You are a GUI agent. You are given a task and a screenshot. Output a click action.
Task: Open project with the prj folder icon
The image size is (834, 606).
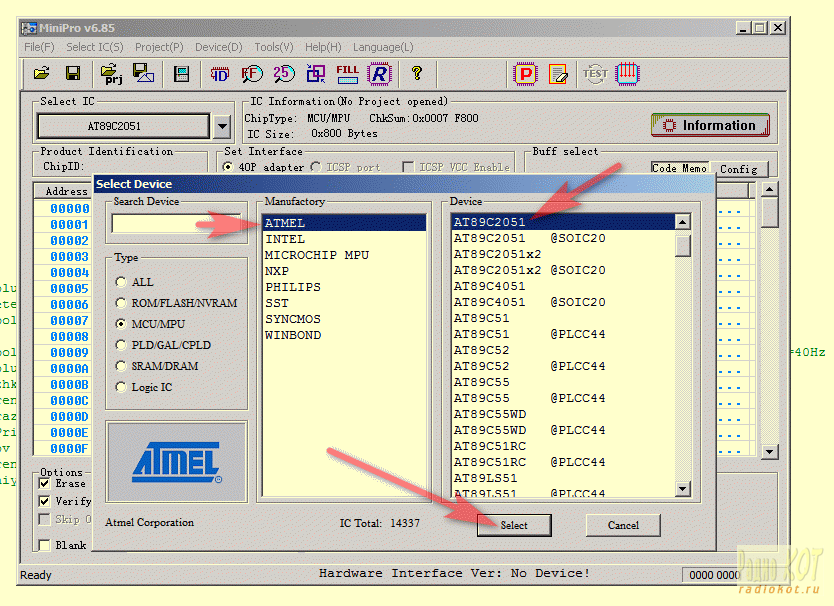click(x=111, y=74)
